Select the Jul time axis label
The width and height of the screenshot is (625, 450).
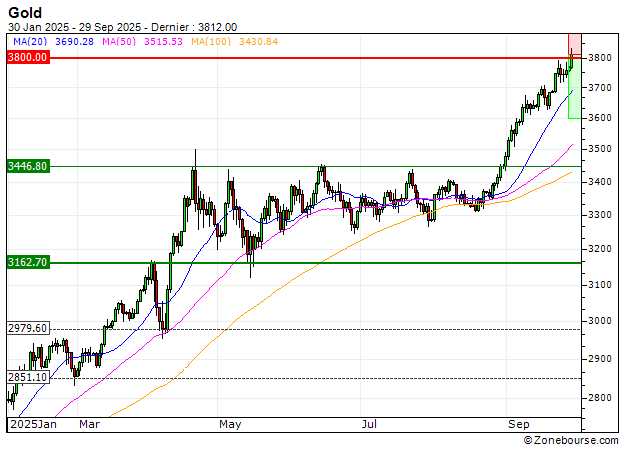tap(370, 424)
